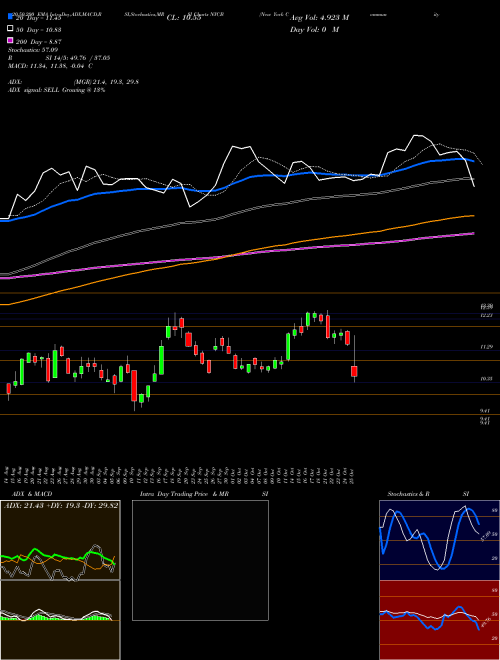Click the white 50 Day legend swatch

[x=10, y=29]
